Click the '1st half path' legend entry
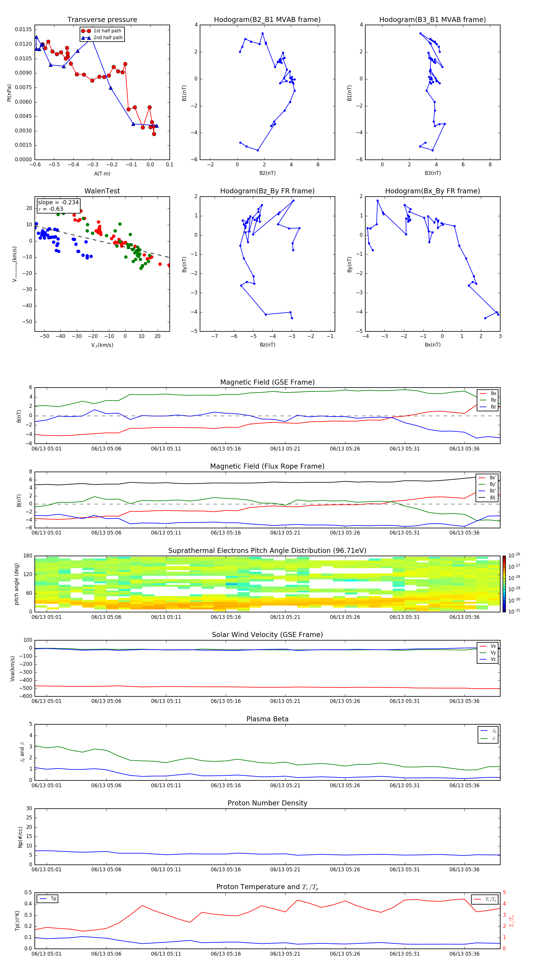Screen dimensions: 535x980 coord(102,31)
